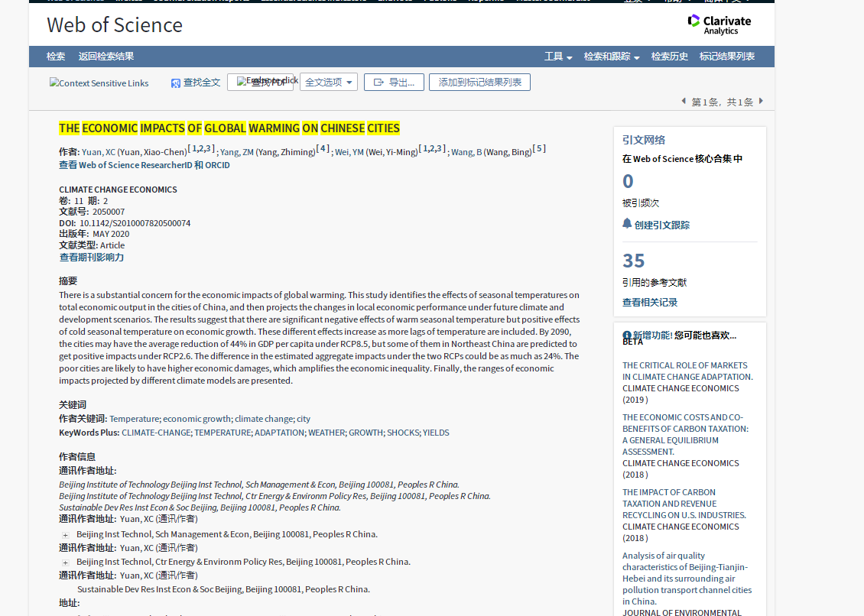Screen dimensions: 864x616
Task: Expand the Ctr Energy & Environm Policy address
Action: coord(65,563)
